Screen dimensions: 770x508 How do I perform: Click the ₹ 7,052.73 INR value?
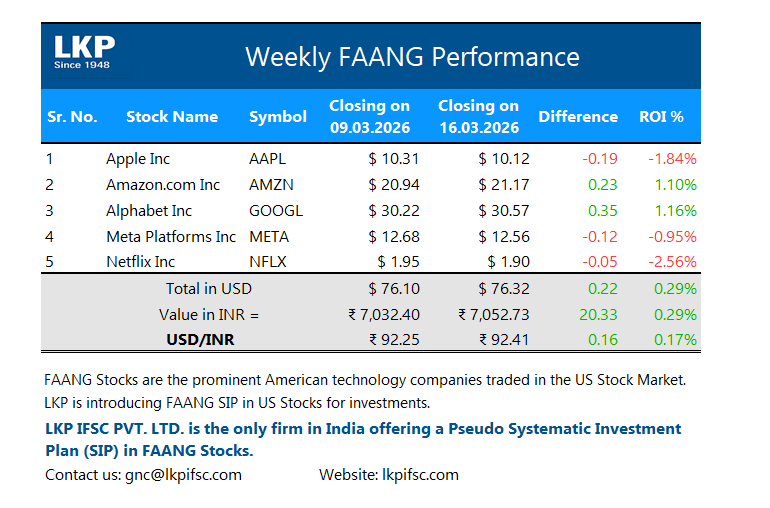coord(494,314)
